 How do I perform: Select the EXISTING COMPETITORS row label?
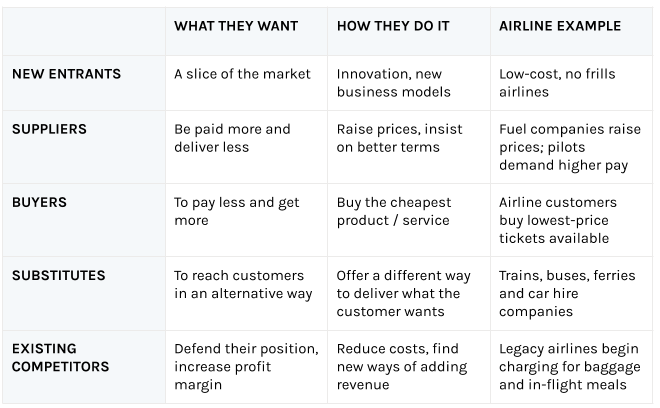60,358
